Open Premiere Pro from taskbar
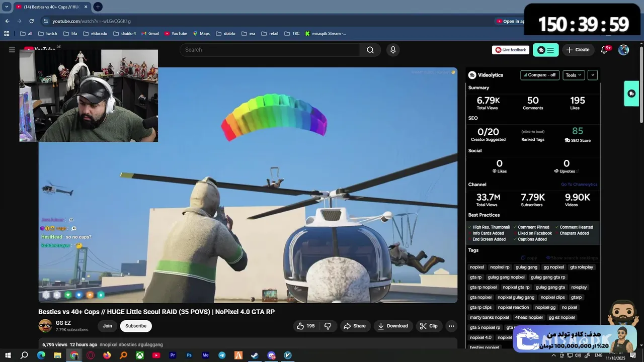Viewport: 644px width, 362px height. pyautogui.click(x=173, y=355)
